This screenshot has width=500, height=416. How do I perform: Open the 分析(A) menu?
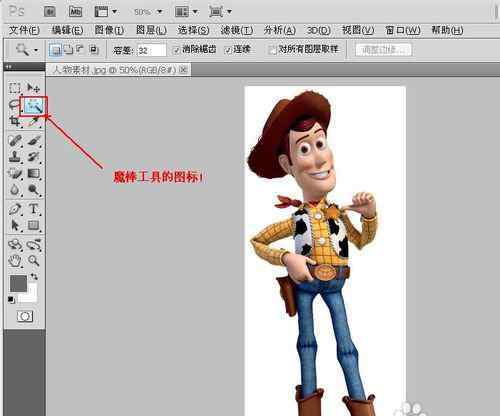coord(279,31)
